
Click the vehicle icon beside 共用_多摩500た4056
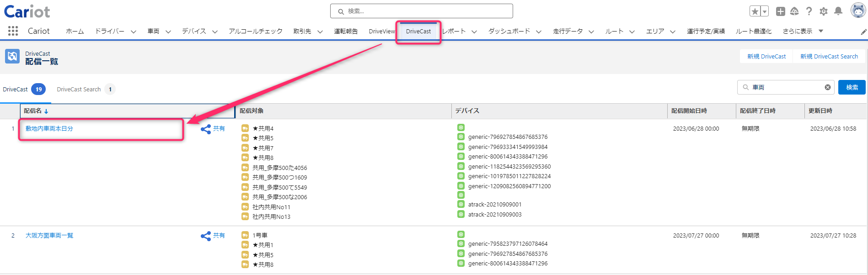[x=245, y=168]
